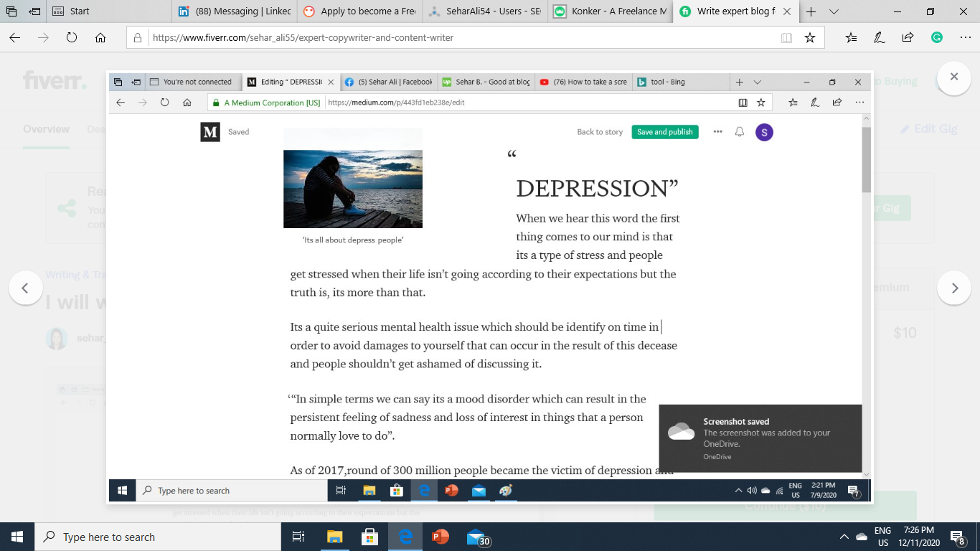
Task: Open the outer browser's favorites star
Action: pyautogui.click(x=809, y=38)
